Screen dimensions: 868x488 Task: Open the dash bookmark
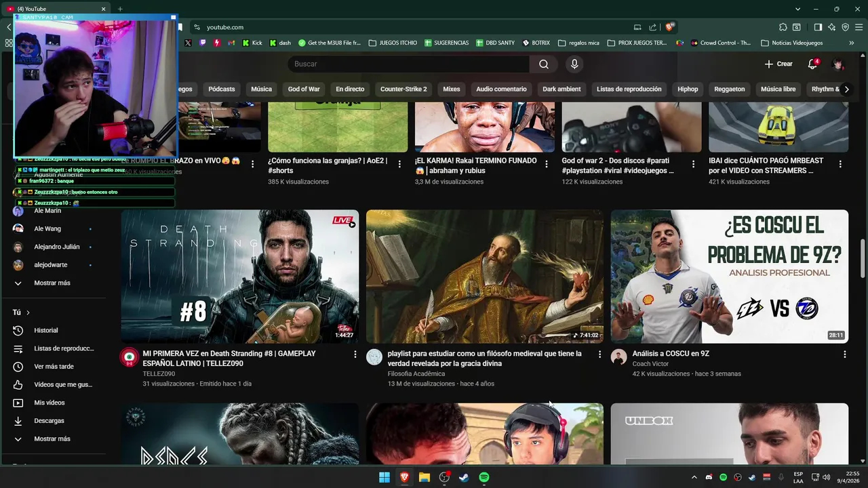280,43
